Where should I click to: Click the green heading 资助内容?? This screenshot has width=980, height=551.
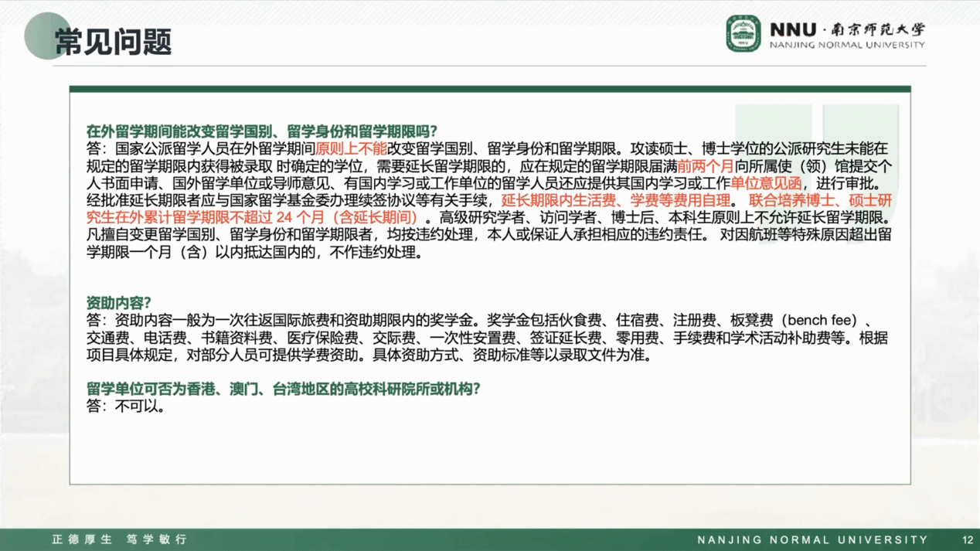pos(119,303)
